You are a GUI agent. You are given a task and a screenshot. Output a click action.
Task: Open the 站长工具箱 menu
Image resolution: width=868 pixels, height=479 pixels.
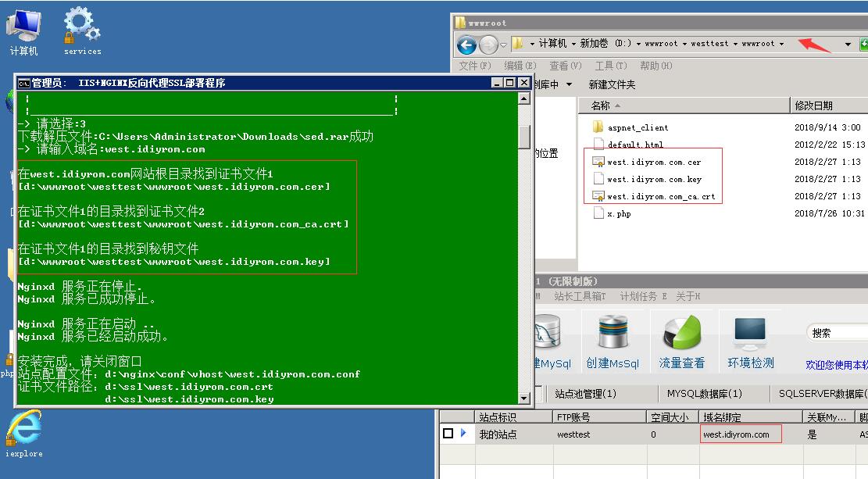pyautogui.click(x=579, y=296)
